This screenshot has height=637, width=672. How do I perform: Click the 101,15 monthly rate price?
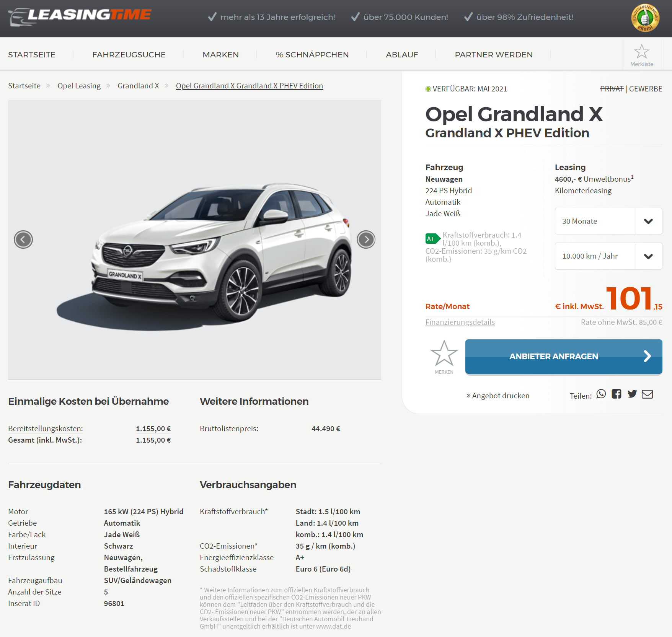click(x=634, y=299)
